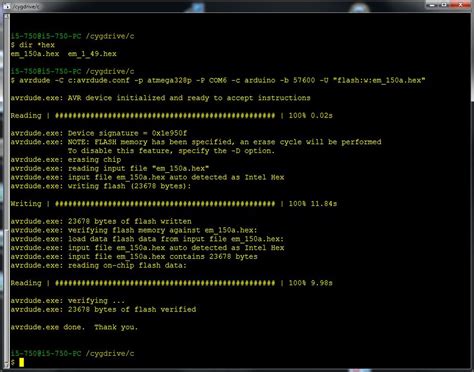Select em_150a.hex in the dir listing
Screen dimensions: 474x372
point(35,54)
